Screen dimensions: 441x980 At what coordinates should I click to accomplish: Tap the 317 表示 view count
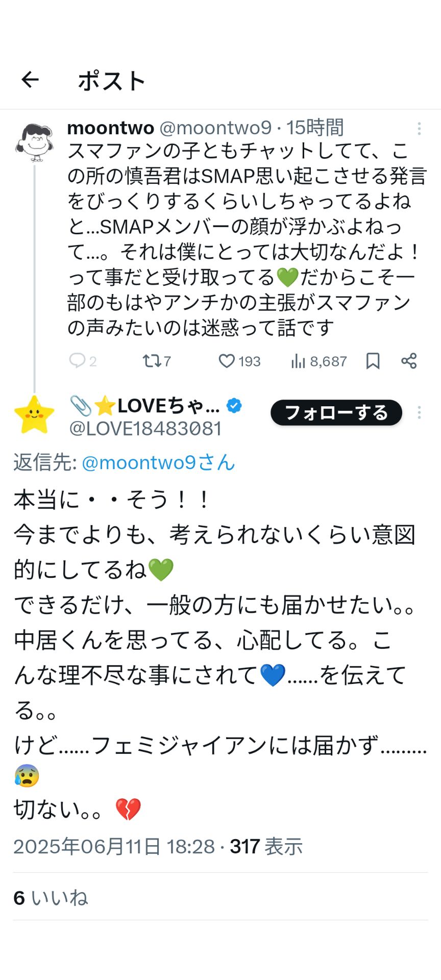click(266, 846)
